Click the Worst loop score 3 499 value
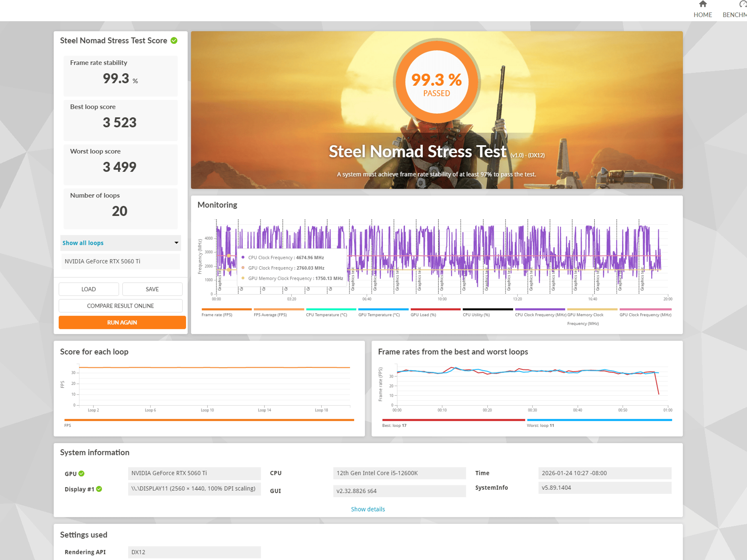This screenshot has height=560, width=747. point(119,167)
